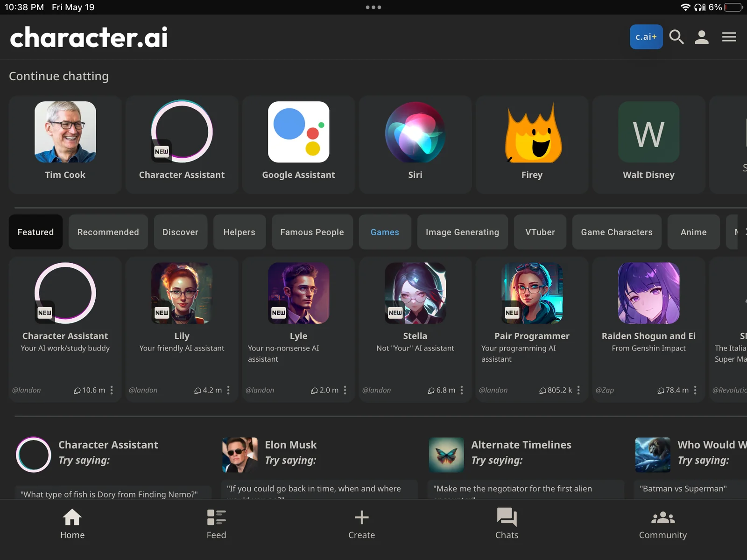The image size is (747, 560).
Task: Open the Community icon
Action: click(x=662, y=524)
